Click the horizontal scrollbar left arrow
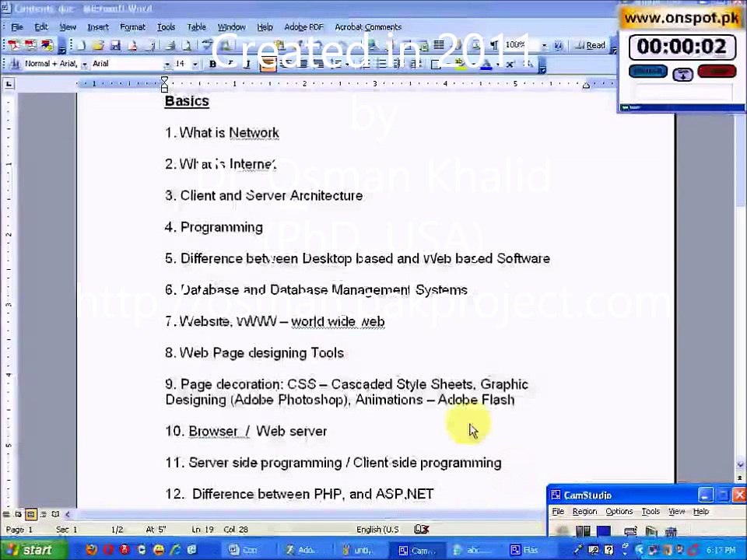This screenshot has height=560, width=747. click(68, 514)
